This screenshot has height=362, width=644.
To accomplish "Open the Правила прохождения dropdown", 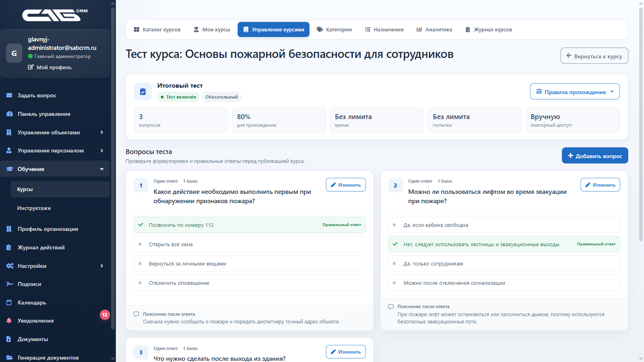I will pos(575,91).
